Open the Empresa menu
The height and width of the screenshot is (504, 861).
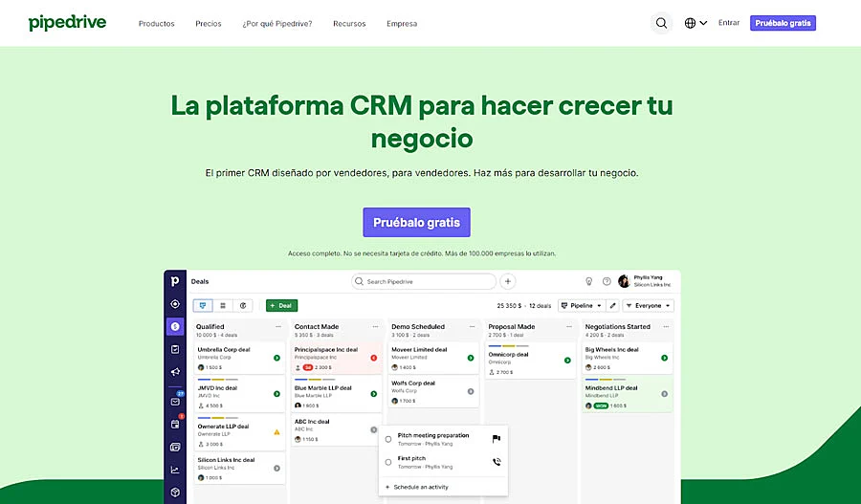[402, 24]
